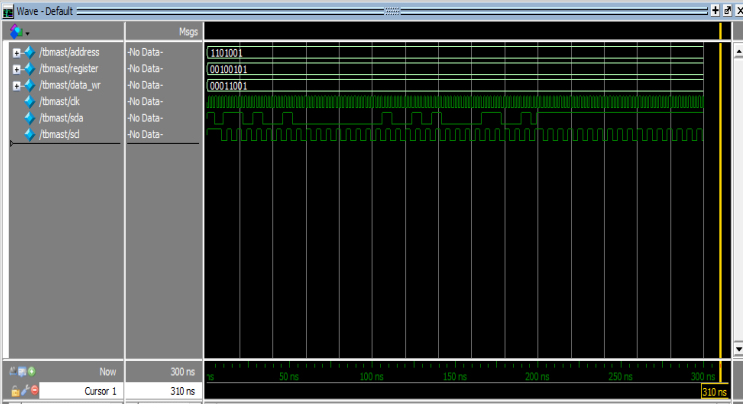Click the diamond icon beside /tbmast/scl
This screenshot has width=743, height=404.
click(29, 135)
